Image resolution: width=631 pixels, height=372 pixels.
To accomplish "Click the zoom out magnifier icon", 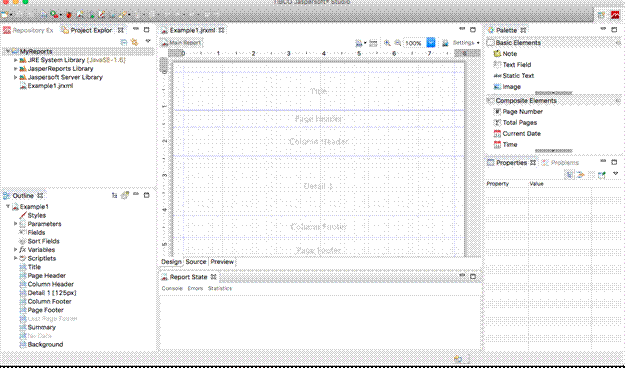I will click(x=398, y=43).
